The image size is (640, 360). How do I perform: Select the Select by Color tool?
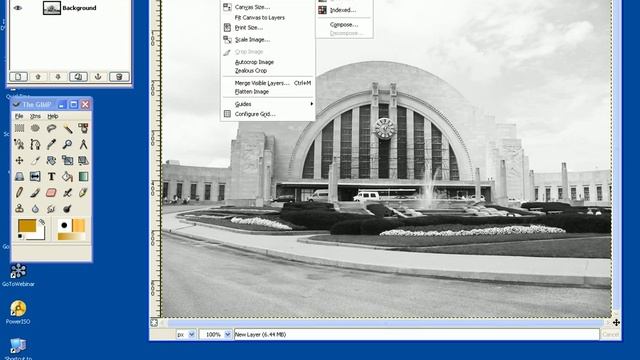point(83,128)
